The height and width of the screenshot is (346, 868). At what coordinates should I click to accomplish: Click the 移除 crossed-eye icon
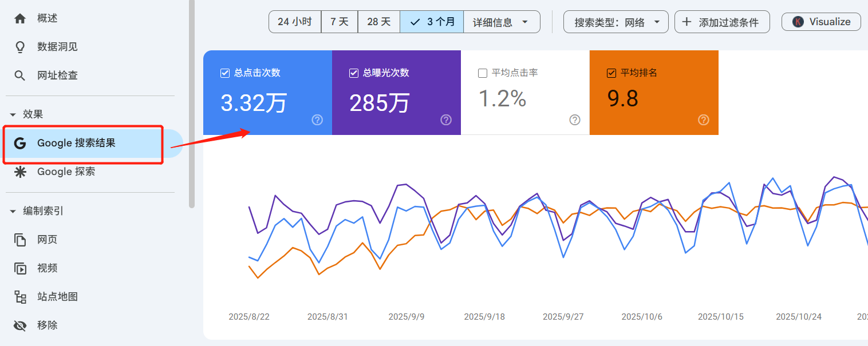coord(20,325)
